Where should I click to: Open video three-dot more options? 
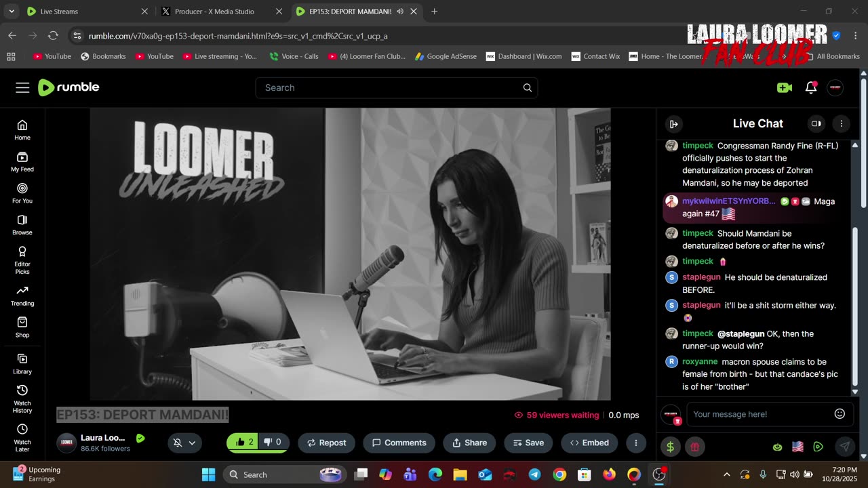click(635, 443)
